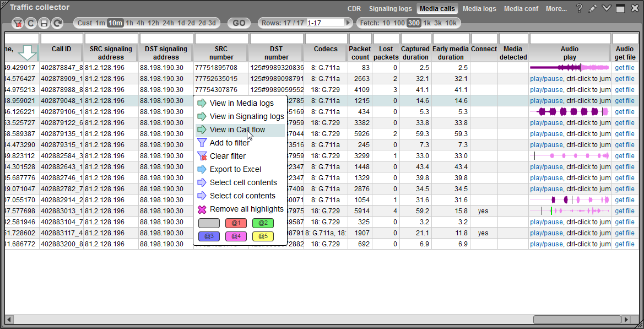Select the yellow @5 highlight swatch
This screenshot has width=644, height=329.
pyautogui.click(x=263, y=236)
